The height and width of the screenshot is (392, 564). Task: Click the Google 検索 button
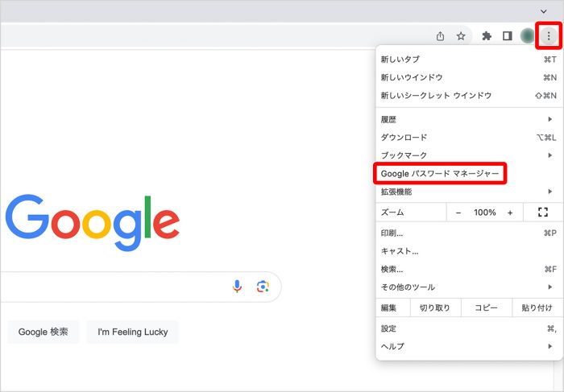(x=44, y=332)
